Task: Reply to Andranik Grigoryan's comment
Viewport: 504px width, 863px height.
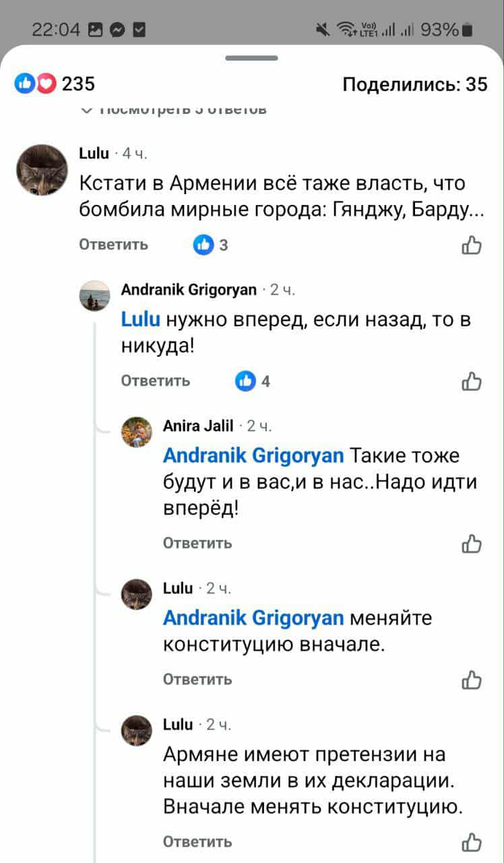Action: (156, 381)
